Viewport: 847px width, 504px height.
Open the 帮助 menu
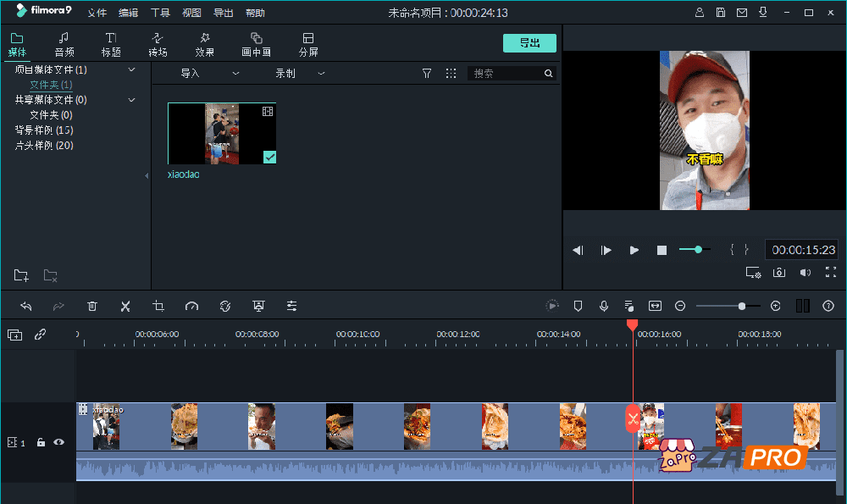(x=256, y=13)
